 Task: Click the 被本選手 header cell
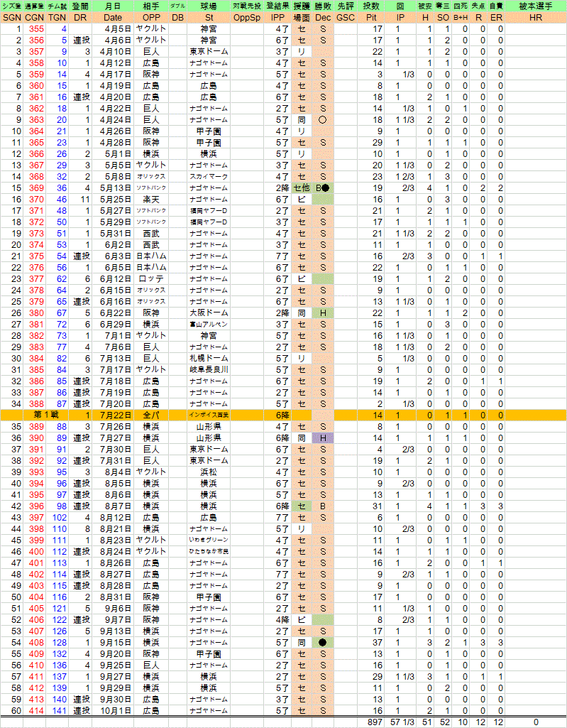pos(536,6)
